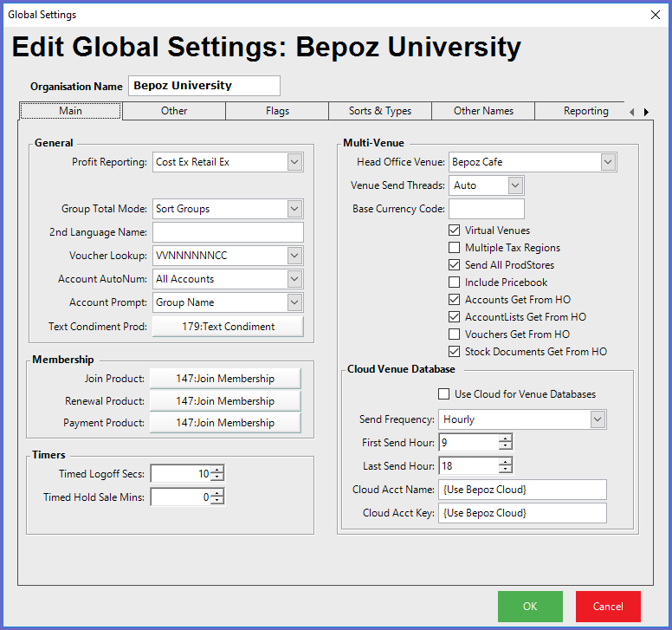
Task: Click the 2nd Language Name field
Action: pyautogui.click(x=228, y=232)
